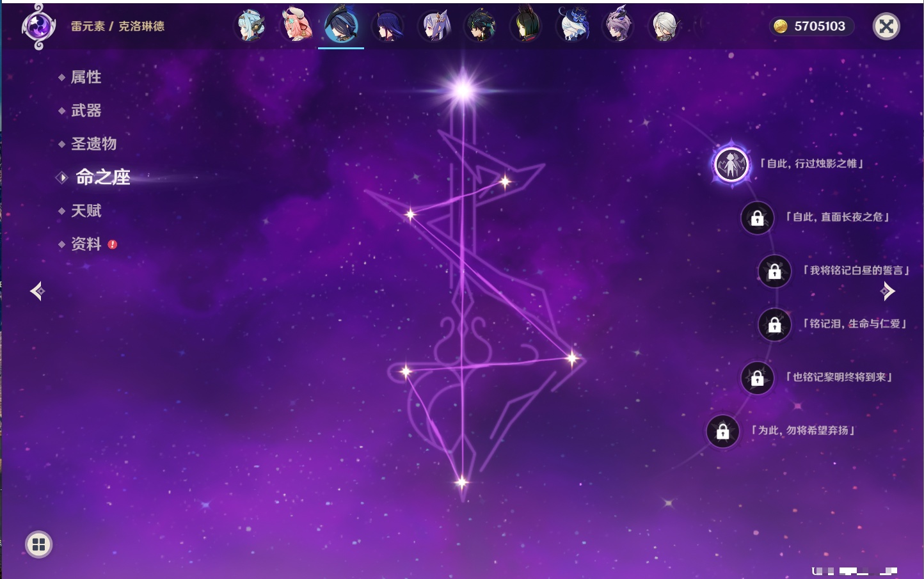Select the pink-haired horned character portrait
The height and width of the screenshot is (579, 924).
pyautogui.click(x=296, y=26)
